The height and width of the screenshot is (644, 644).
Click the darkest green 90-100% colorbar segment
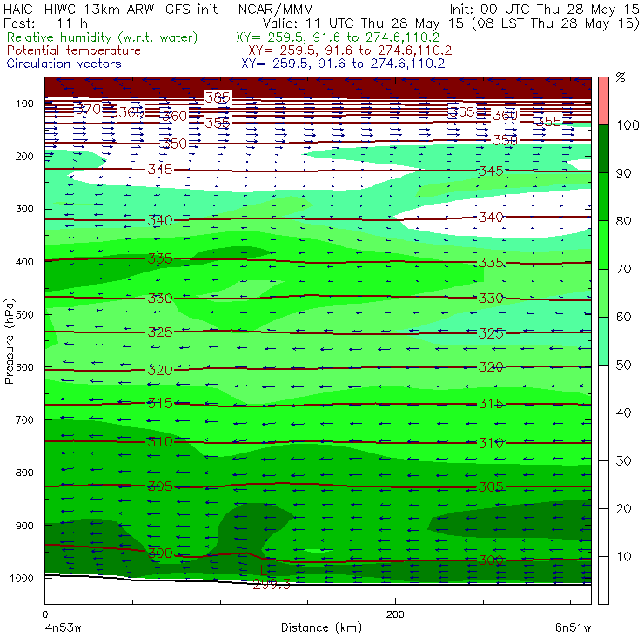pos(603,149)
